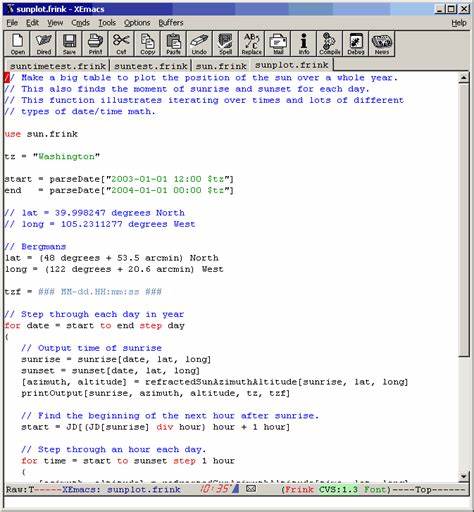Launch the Debug toolbar icon
The width and height of the screenshot is (474, 512).
(x=355, y=44)
